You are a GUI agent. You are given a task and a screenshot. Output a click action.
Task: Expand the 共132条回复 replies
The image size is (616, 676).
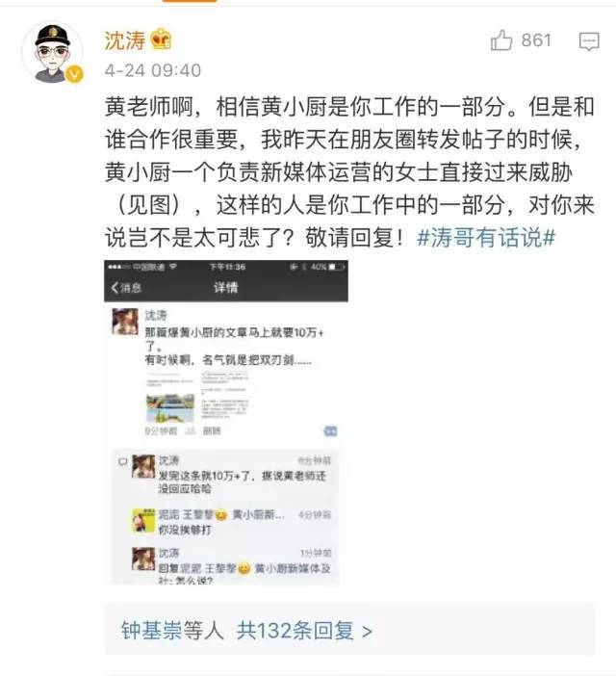304,631
